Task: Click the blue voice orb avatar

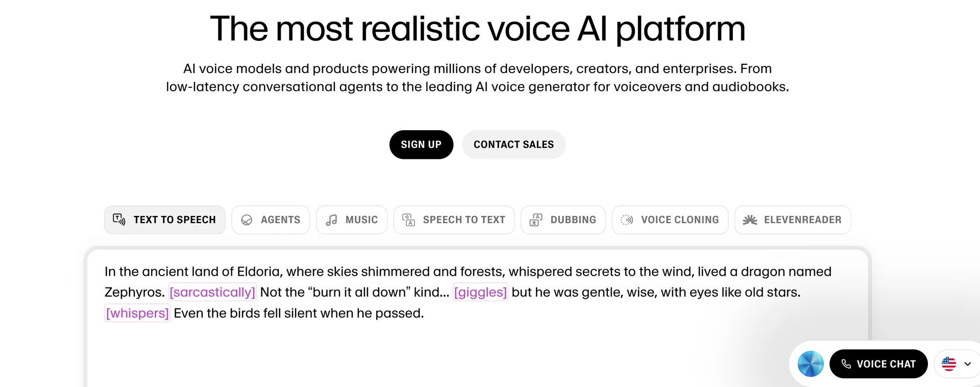Action: (x=811, y=364)
